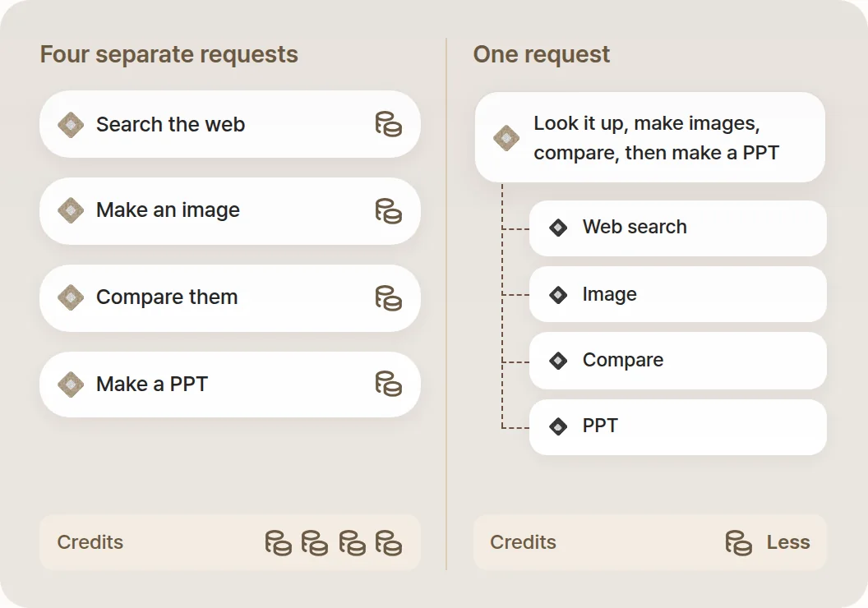Viewport: 868px width, 608px height.
Task: Click the One request heading
Action: pyautogui.click(x=541, y=55)
